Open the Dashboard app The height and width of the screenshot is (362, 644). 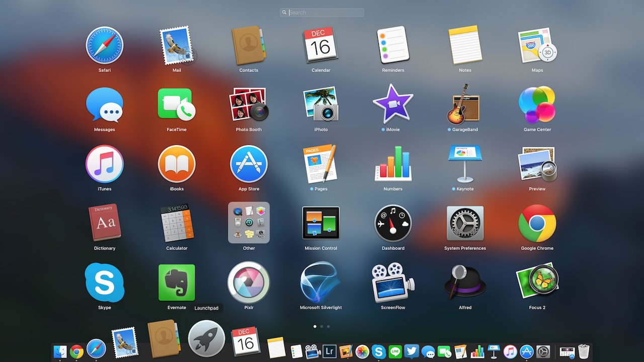pyautogui.click(x=393, y=223)
